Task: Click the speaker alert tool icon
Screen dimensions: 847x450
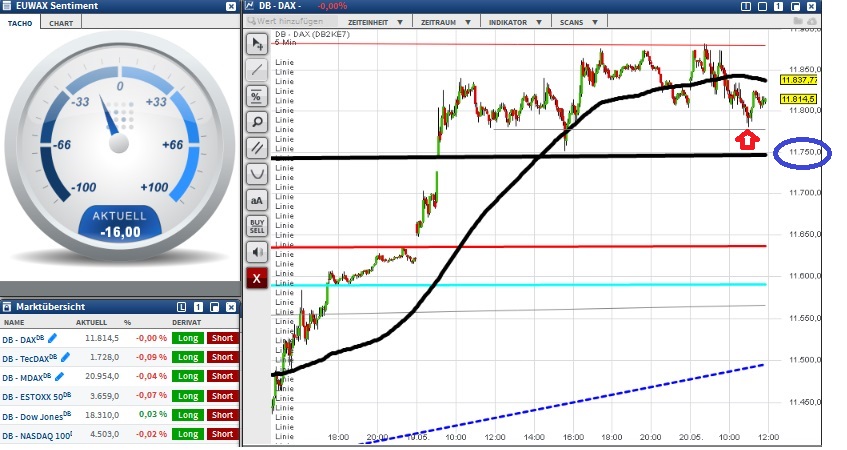Action: (x=257, y=252)
